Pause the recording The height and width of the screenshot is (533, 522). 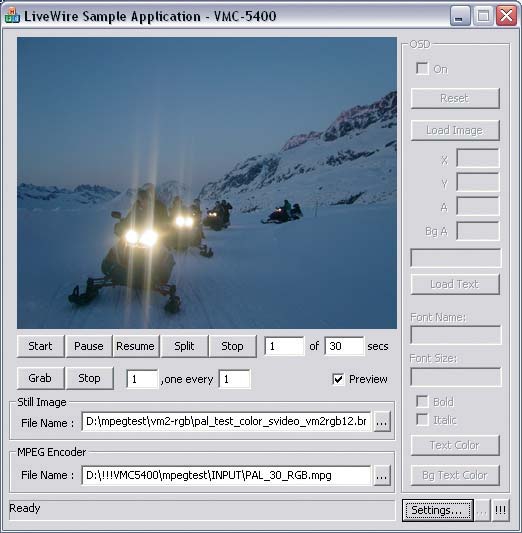[89, 346]
